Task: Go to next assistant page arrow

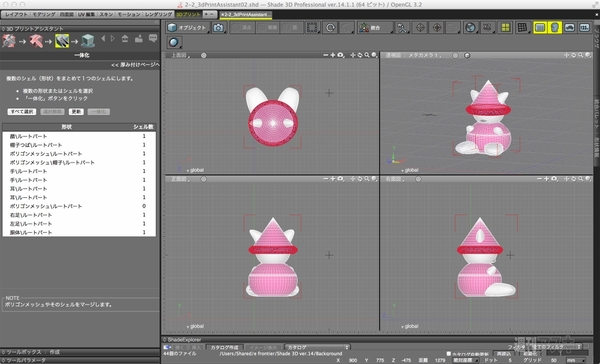Action: (x=112, y=39)
